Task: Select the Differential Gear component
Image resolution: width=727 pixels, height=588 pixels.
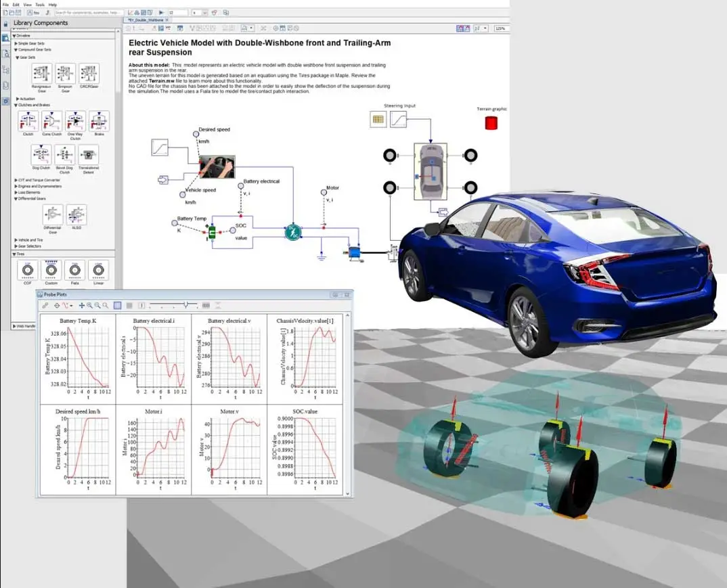Action: pos(52,215)
